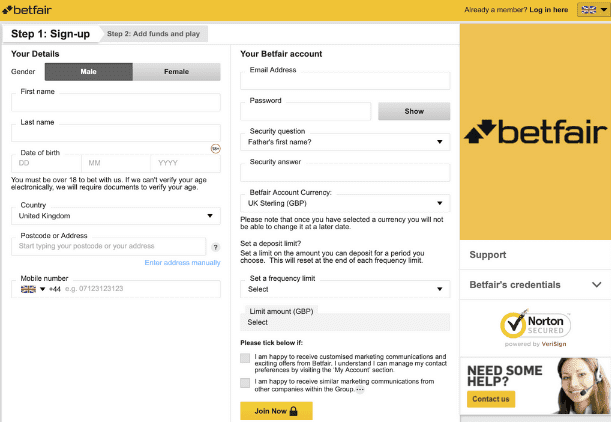
Task: Open the Set a frequency limit dropdown
Action: click(345, 289)
